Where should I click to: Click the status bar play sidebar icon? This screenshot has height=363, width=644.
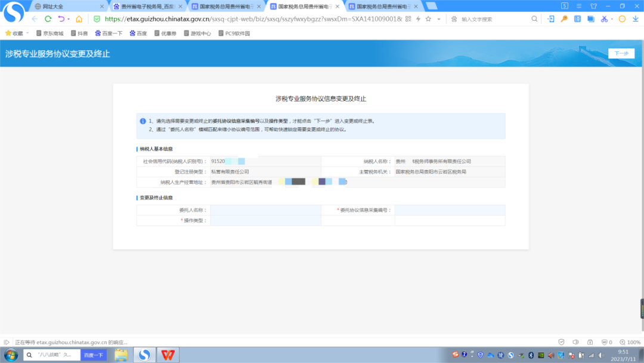(7, 342)
